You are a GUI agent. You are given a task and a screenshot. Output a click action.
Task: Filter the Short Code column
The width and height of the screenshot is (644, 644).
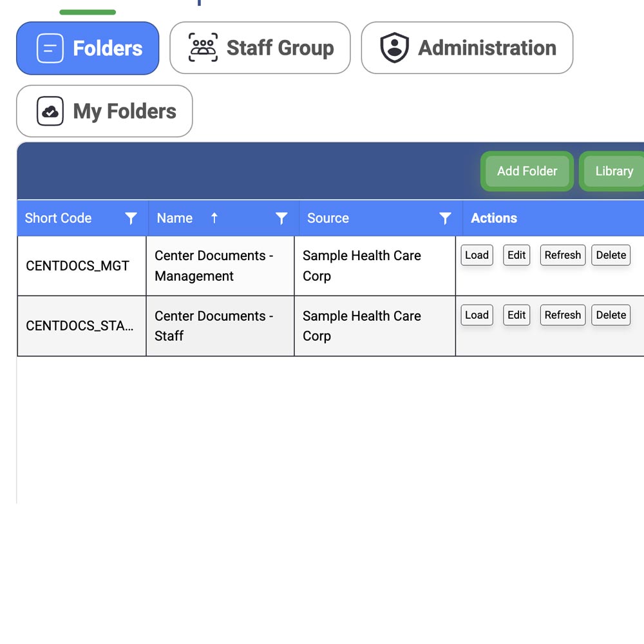click(x=131, y=218)
